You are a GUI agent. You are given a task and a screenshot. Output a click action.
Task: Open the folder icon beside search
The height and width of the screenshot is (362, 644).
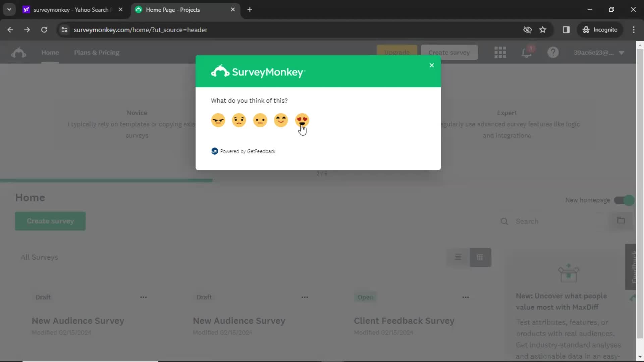click(621, 221)
